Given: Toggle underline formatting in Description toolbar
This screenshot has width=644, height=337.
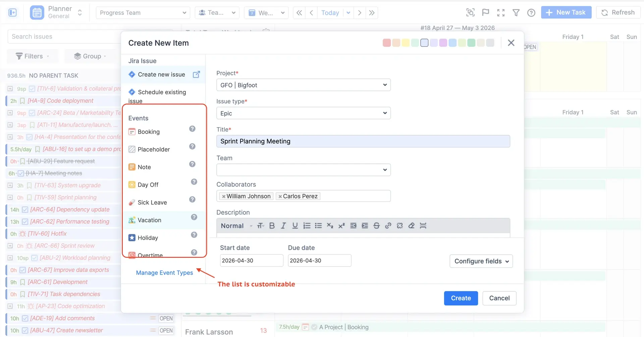Looking at the screenshot, I should 295,226.
